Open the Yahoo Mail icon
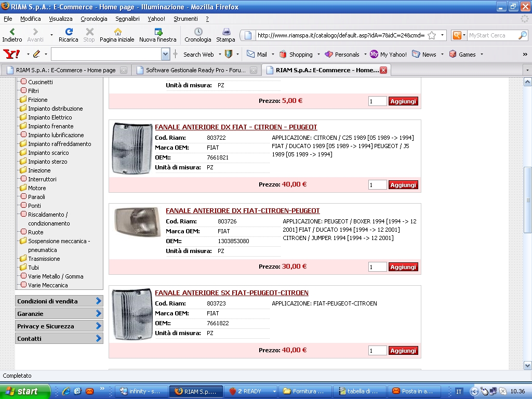Screen dimensions: 532x399 250,54
